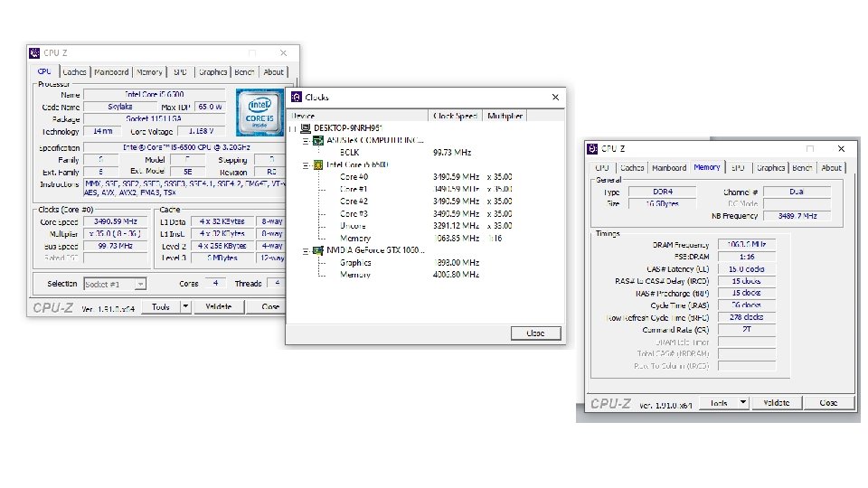Click CPU-Z app icon in Memory window title

[592, 149]
